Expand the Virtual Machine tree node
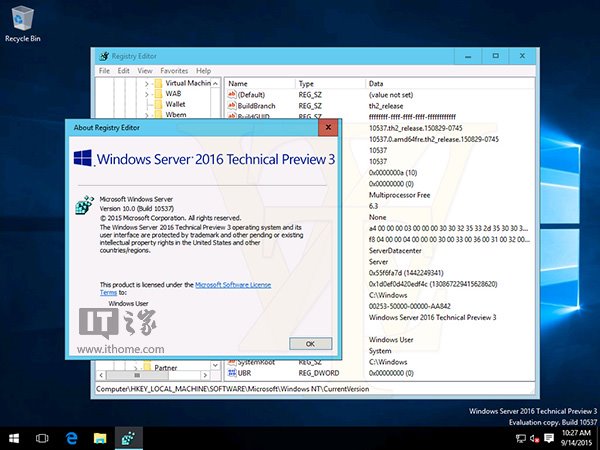Viewport: 600px width, 450px height. (x=147, y=83)
